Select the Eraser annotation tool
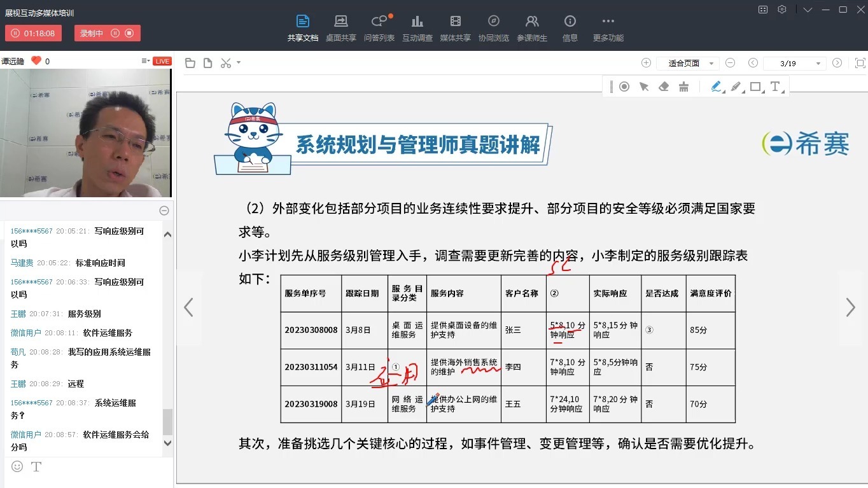This screenshot has height=488, width=868. coord(664,86)
